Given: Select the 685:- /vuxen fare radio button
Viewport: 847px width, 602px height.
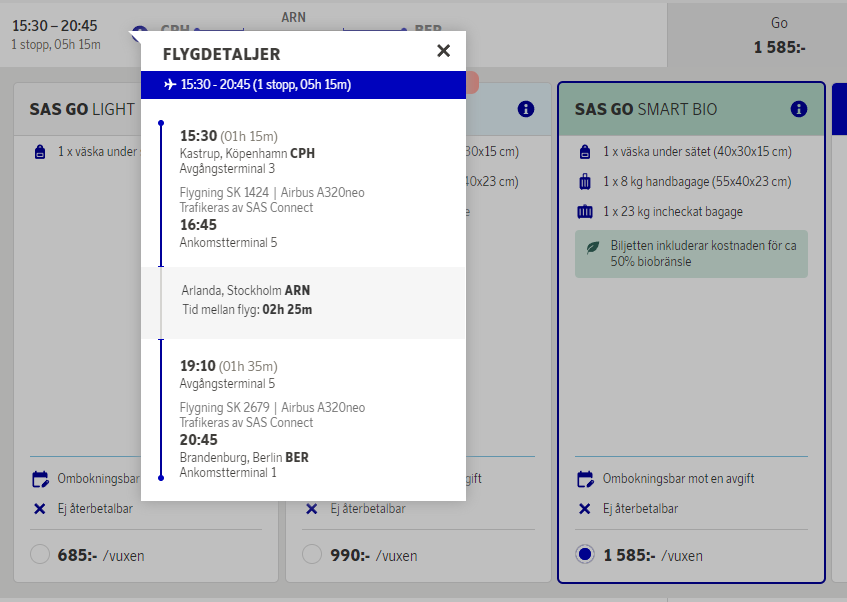Looking at the screenshot, I should coord(40,555).
